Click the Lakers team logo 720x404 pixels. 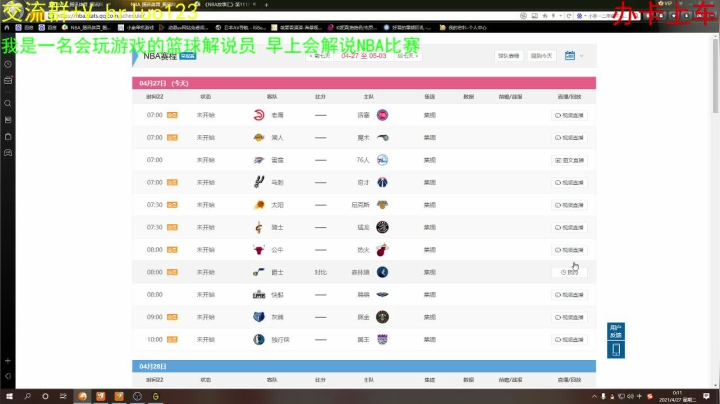[259, 137]
